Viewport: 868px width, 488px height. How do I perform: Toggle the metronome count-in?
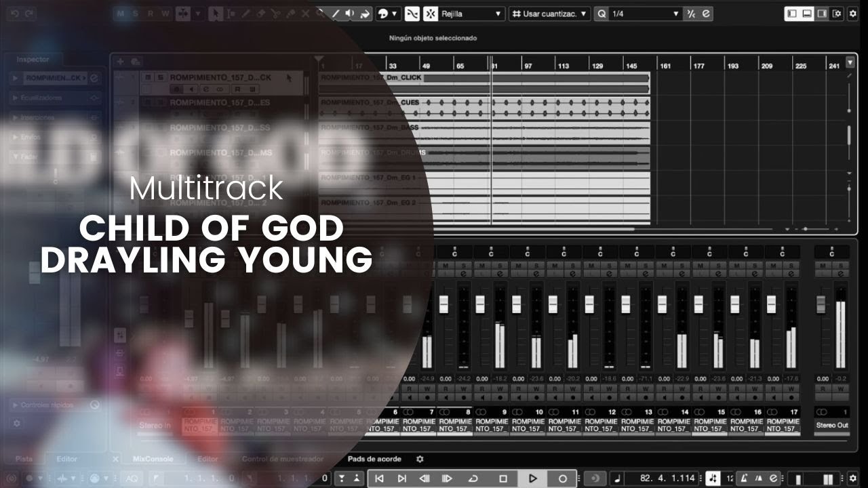[758, 479]
